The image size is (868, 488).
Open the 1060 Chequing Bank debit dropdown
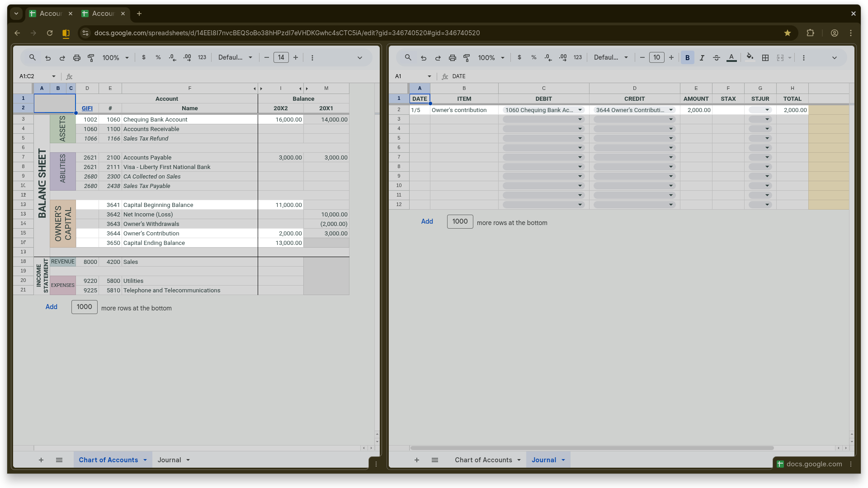coord(580,110)
